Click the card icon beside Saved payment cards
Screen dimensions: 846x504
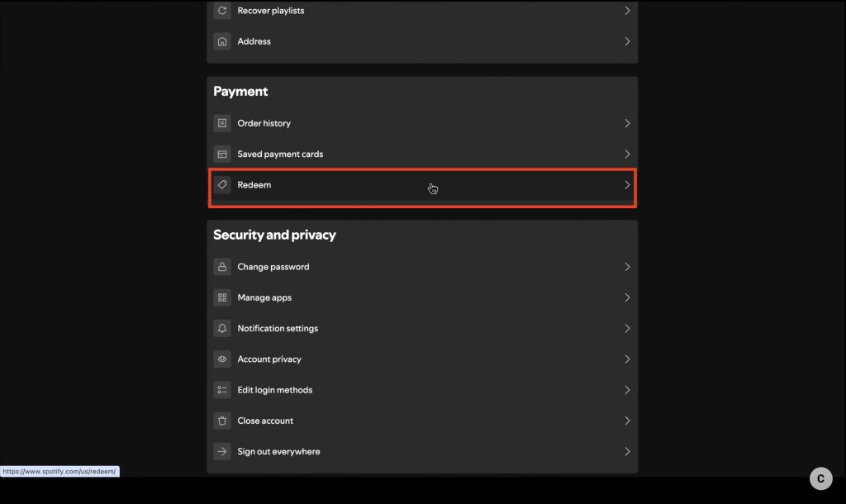pyautogui.click(x=221, y=154)
